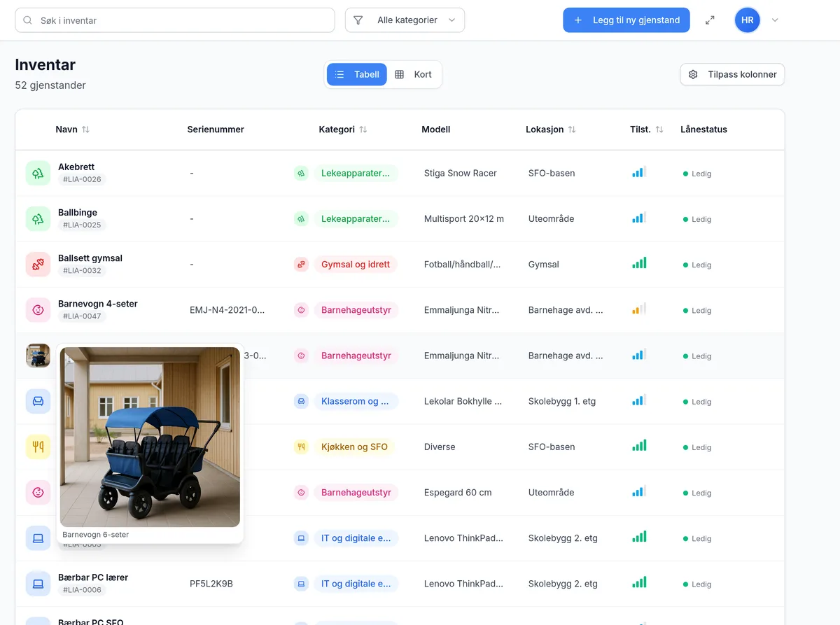The image size is (840, 625).
Task: Click the #LIA-0026 item ID
Action: click(82, 179)
